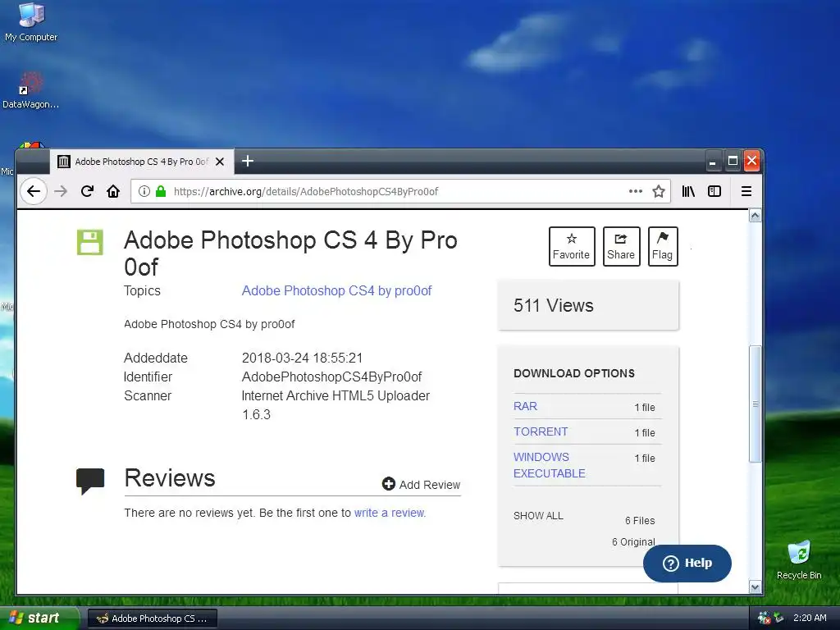Click the DOWNLOAD OPTIONS heading
Screen dimensions: 840x630
573,373
